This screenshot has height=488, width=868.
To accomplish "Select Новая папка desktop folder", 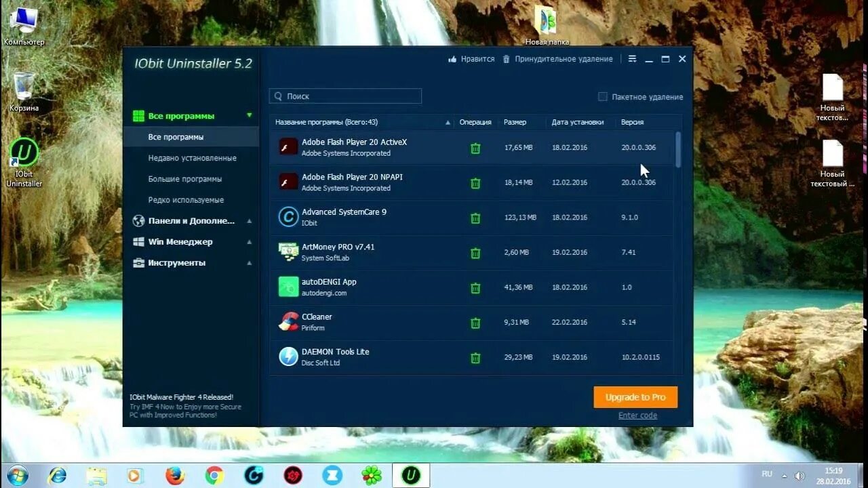I will pos(547,26).
